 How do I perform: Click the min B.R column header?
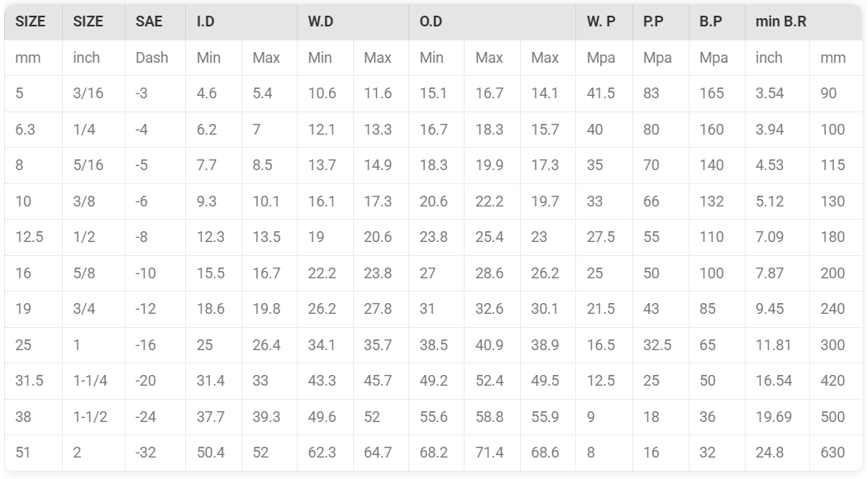pyautogui.click(x=804, y=21)
